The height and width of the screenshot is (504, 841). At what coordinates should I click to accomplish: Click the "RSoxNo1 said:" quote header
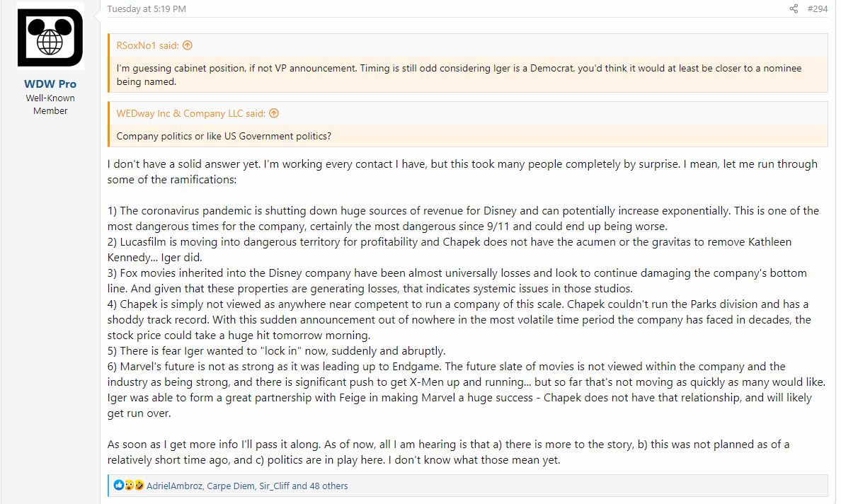pyautogui.click(x=147, y=45)
